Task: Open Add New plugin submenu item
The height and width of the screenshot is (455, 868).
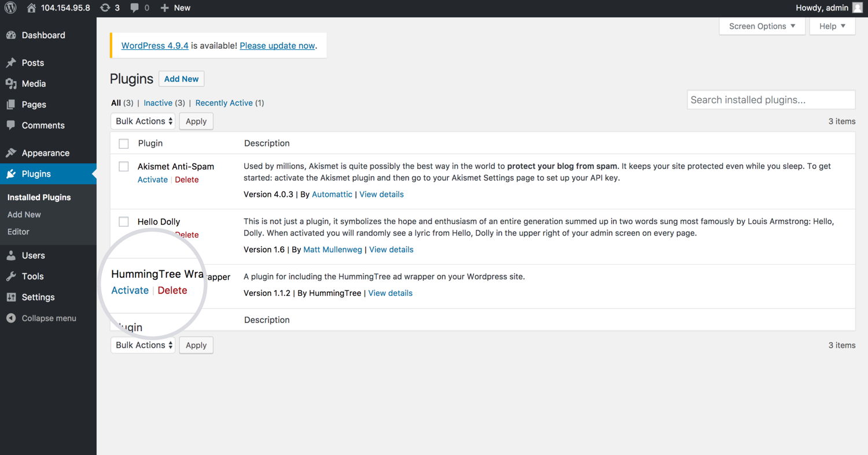Action: [24, 214]
